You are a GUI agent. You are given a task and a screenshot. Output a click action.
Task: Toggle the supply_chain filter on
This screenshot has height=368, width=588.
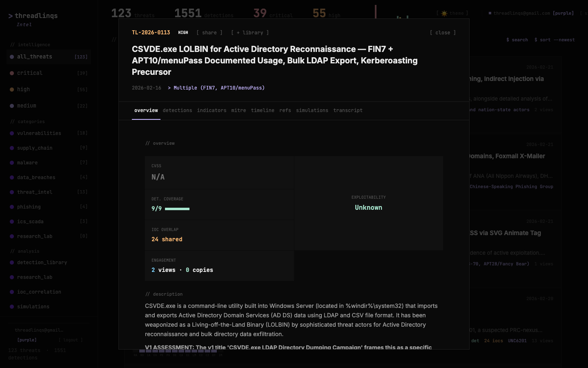(35, 148)
